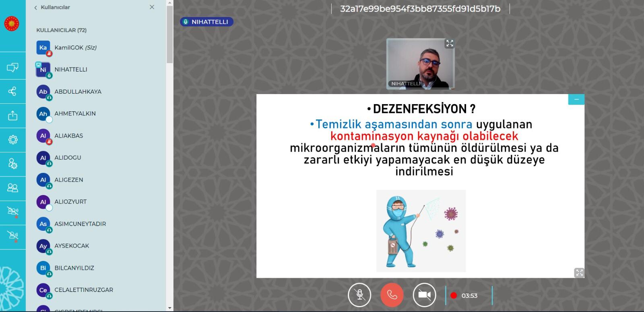
Task: Click the share network icon in the sidebar
Action: click(x=12, y=91)
